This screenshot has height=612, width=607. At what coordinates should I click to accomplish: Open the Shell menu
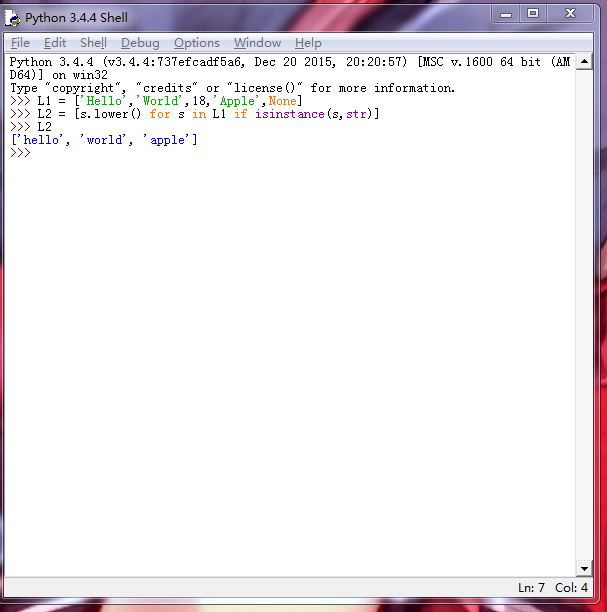93,43
